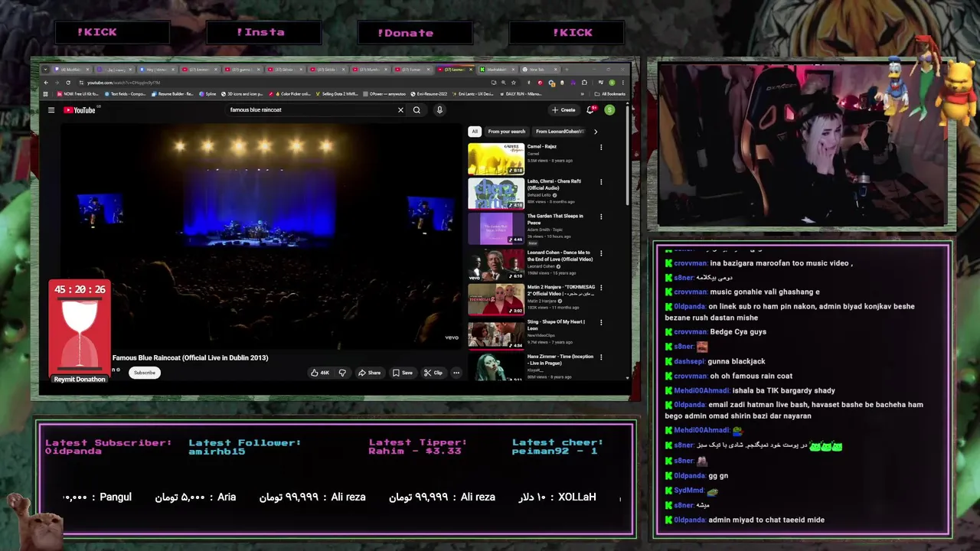Open the Spline bookmark
The height and width of the screenshot is (551, 980).
[x=208, y=94]
